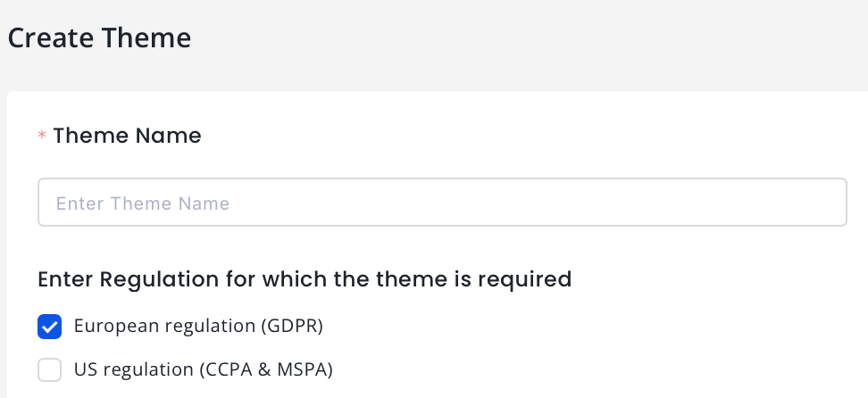Screen dimensions: 868x398
Task: Click the white checkmark in the GDPR box
Action: 49,327
